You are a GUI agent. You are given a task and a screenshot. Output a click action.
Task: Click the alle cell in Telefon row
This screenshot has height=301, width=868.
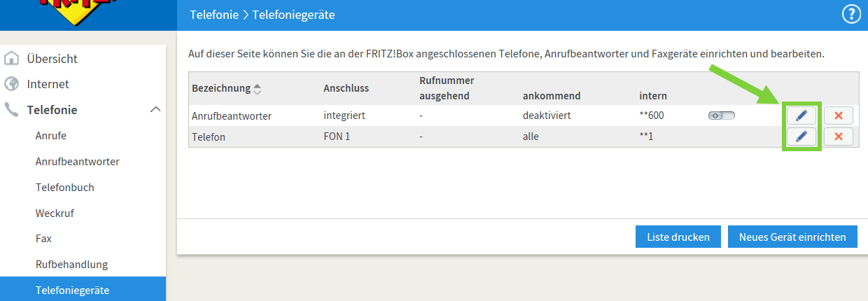(x=531, y=136)
